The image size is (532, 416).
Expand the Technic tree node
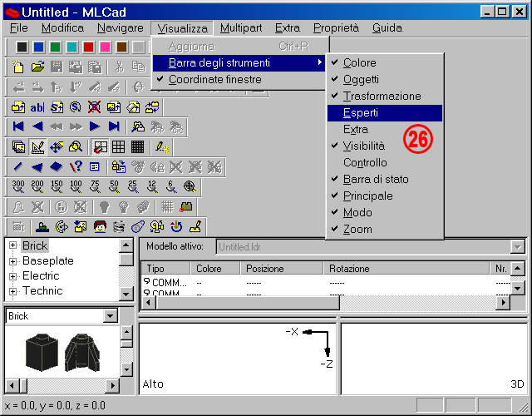(x=13, y=291)
